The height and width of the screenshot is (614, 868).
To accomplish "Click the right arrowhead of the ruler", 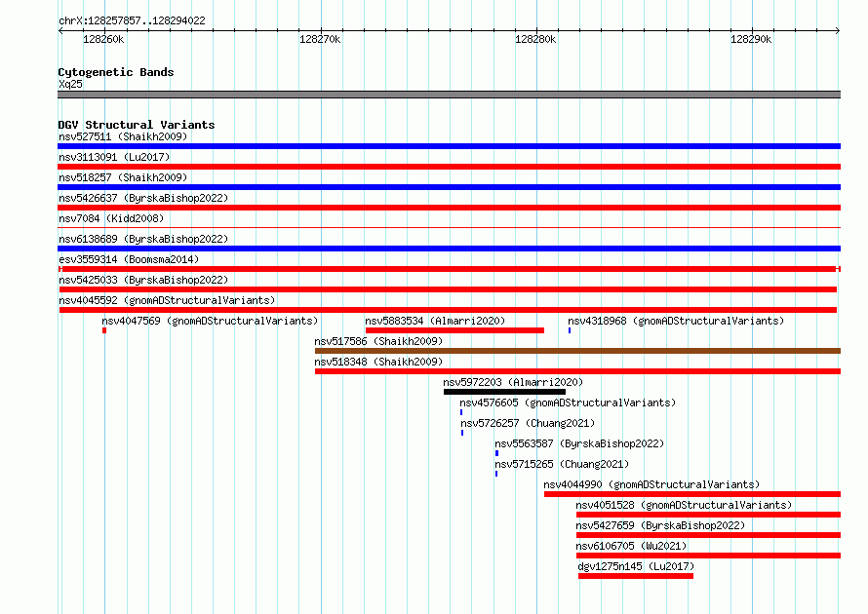I will (838, 31).
